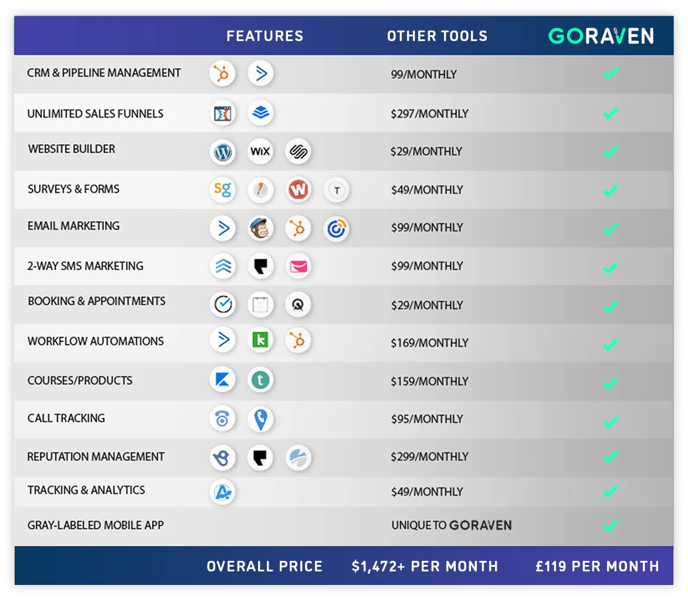The width and height of the screenshot is (688, 616).
Task: Click the "TRACKING & ANALYTICS" label
Action: [x=86, y=490]
